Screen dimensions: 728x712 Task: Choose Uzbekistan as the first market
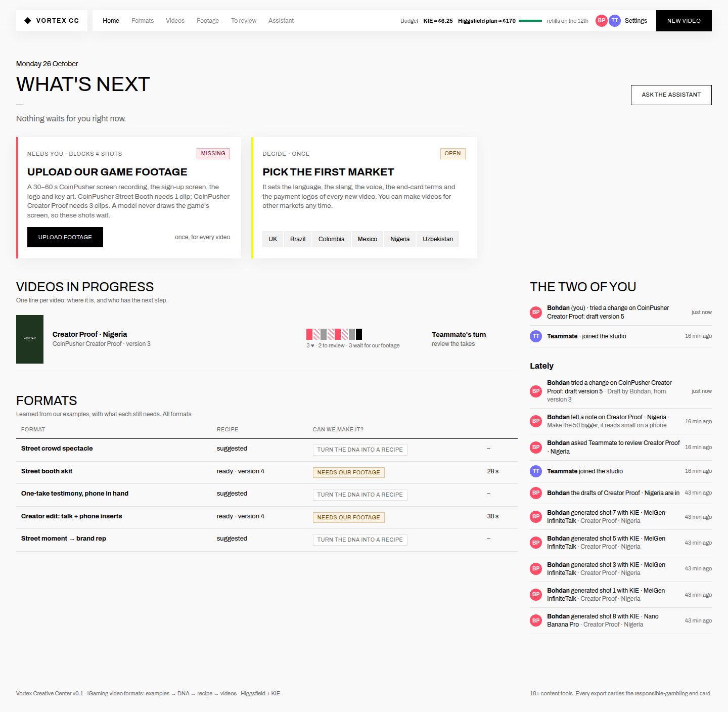[x=438, y=239]
